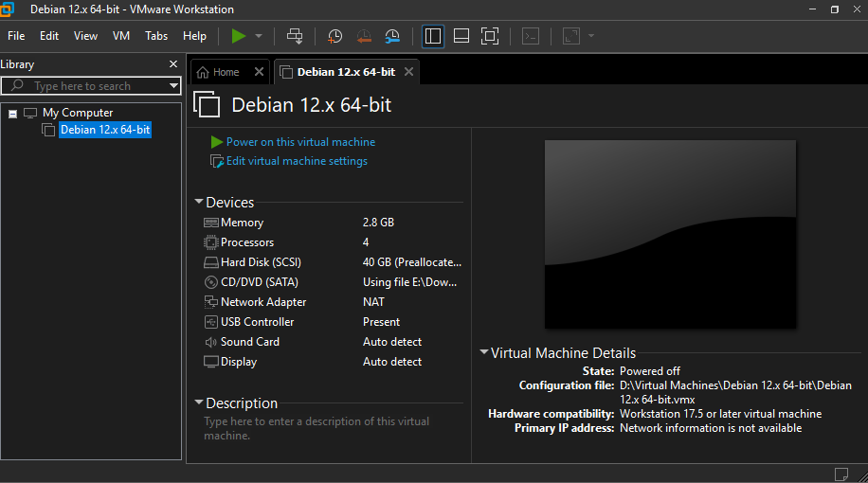Viewport: 868px width, 483px height.
Task: Open USB Controller device settings
Action: [257, 322]
